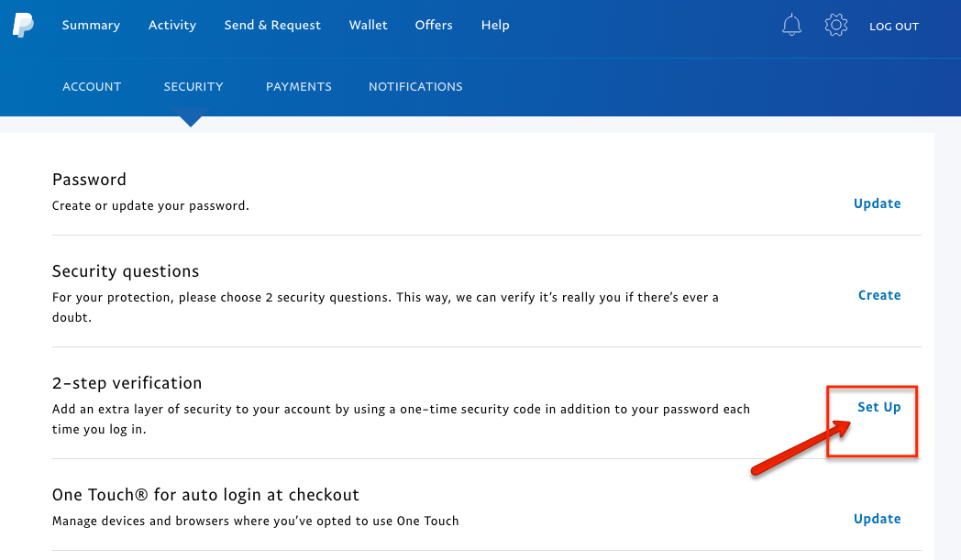Switch to the SECURITY tab
The height and width of the screenshot is (560, 961).
(x=193, y=86)
